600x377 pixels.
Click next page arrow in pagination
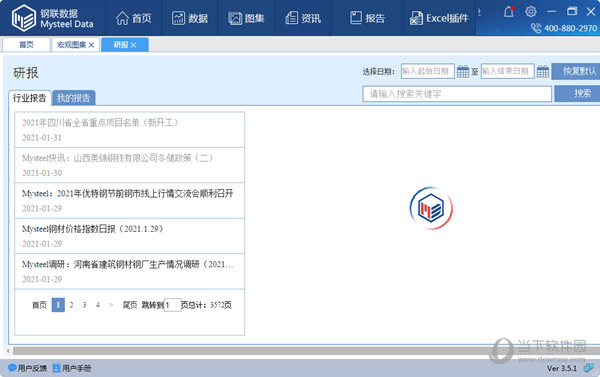click(x=111, y=305)
